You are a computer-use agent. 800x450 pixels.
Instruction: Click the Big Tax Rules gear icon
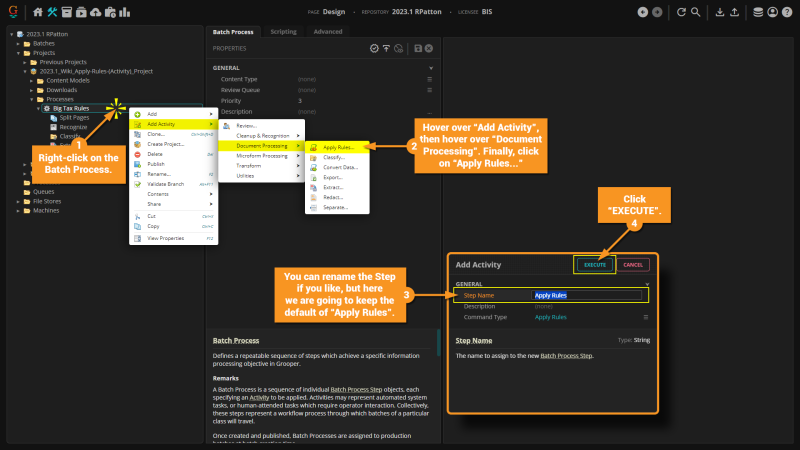click(x=47, y=108)
